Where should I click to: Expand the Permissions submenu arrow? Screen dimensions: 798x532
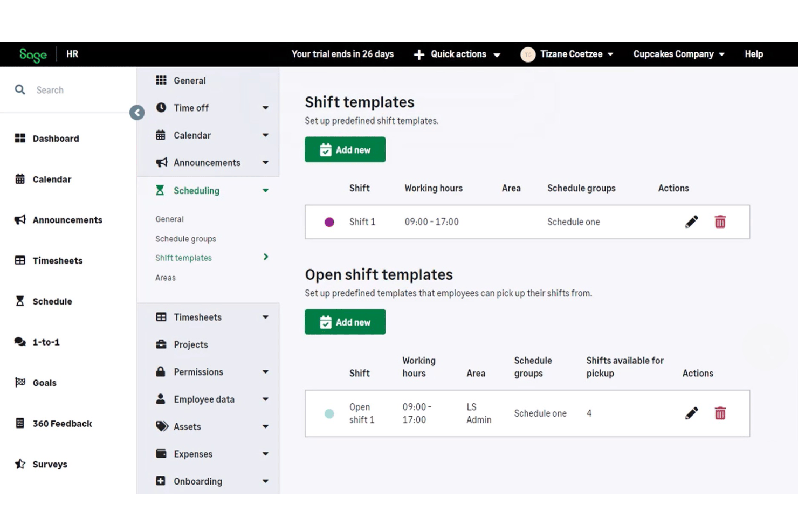[265, 372]
